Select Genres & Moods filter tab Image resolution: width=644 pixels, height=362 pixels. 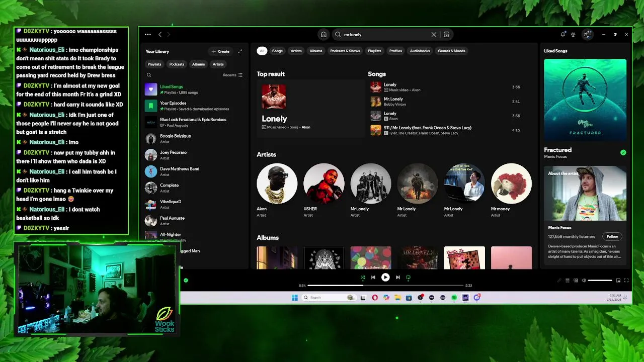pos(451,51)
